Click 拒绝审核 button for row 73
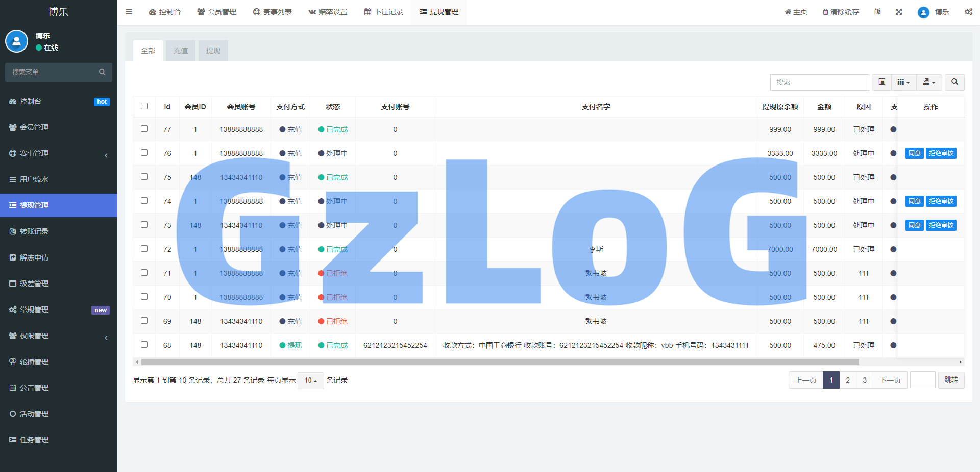 pos(941,225)
